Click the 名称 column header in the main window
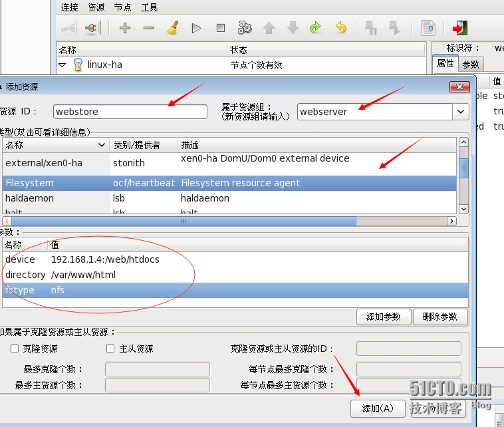The image size is (504, 427). [x=142, y=50]
